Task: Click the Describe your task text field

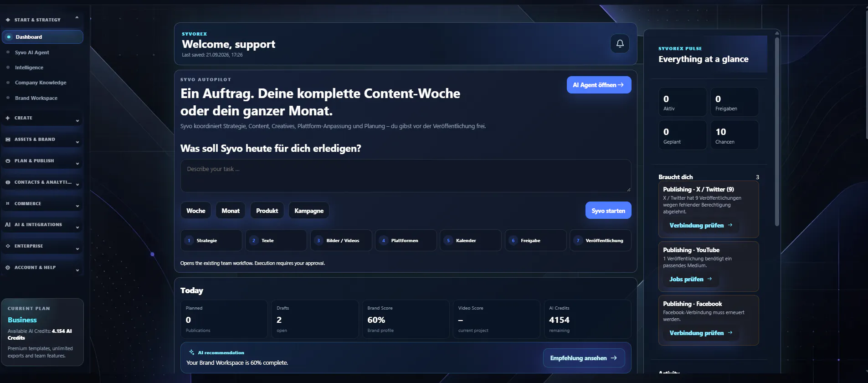Action: pyautogui.click(x=406, y=176)
